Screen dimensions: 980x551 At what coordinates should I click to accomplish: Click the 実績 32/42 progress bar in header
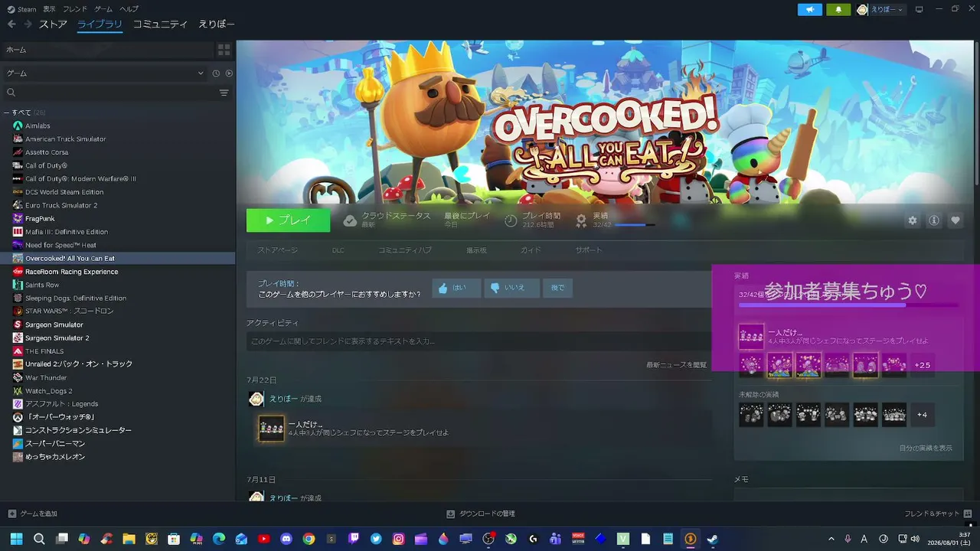(x=635, y=225)
